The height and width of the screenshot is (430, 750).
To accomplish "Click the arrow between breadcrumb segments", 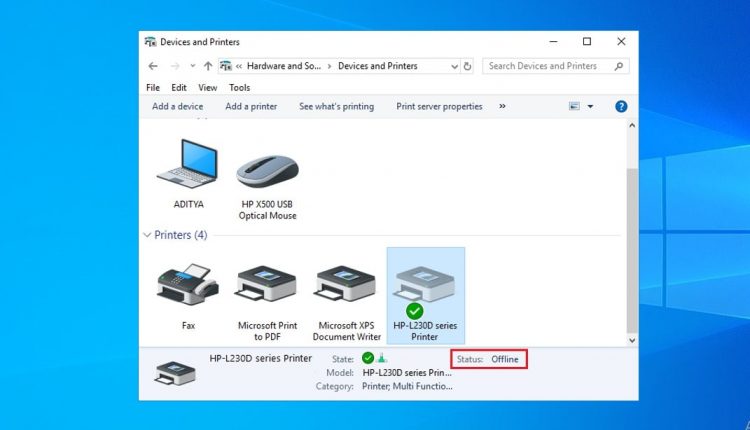I will [x=329, y=66].
